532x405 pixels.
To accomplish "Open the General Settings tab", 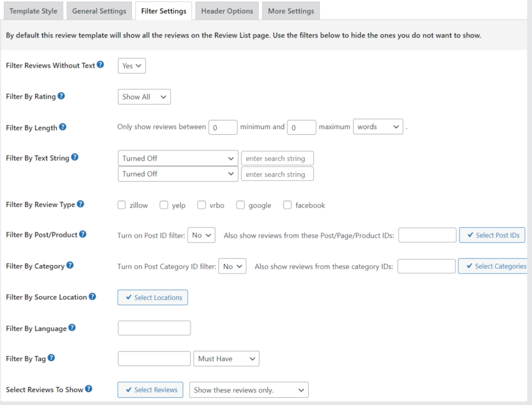I will (99, 11).
